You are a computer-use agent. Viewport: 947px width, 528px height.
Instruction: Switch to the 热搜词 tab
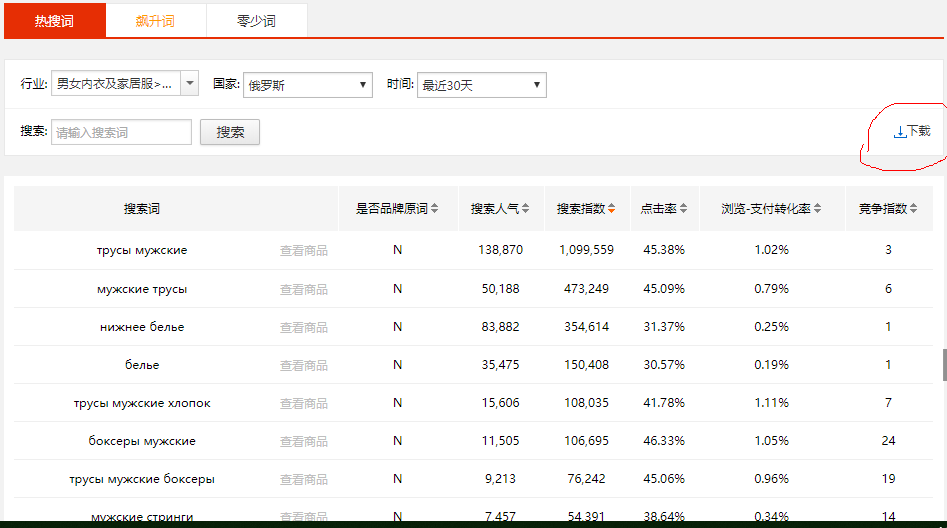[54, 21]
